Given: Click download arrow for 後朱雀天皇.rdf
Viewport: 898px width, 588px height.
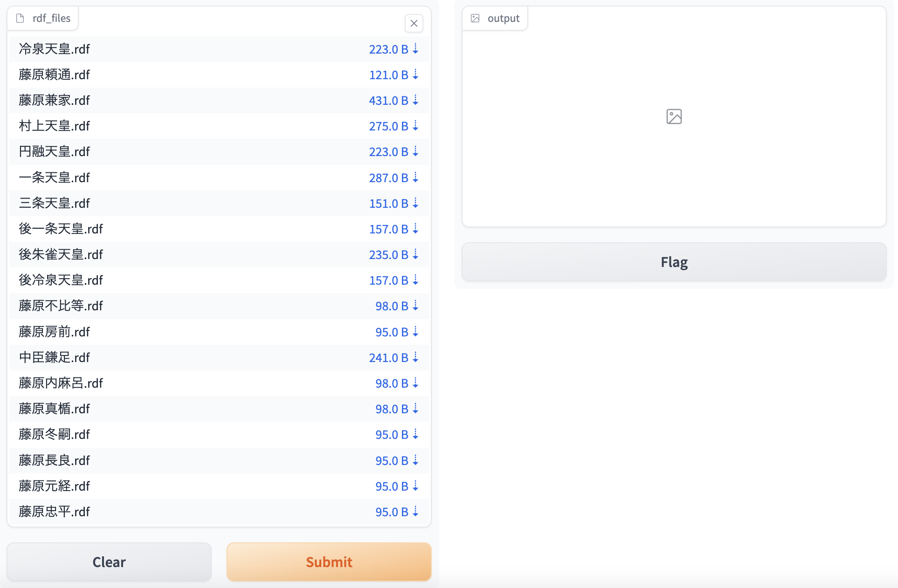Looking at the screenshot, I should pos(415,254).
